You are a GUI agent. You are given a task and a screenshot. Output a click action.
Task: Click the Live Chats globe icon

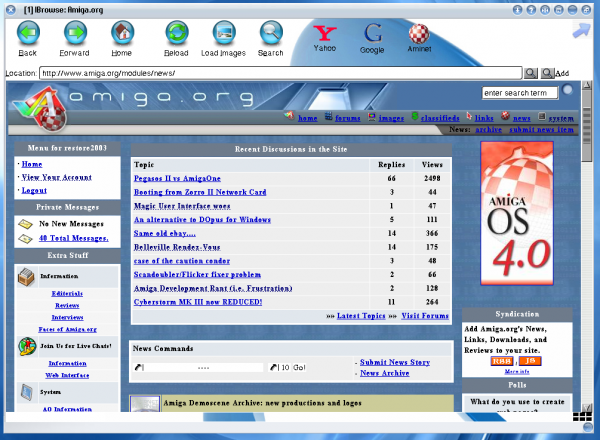point(27,346)
